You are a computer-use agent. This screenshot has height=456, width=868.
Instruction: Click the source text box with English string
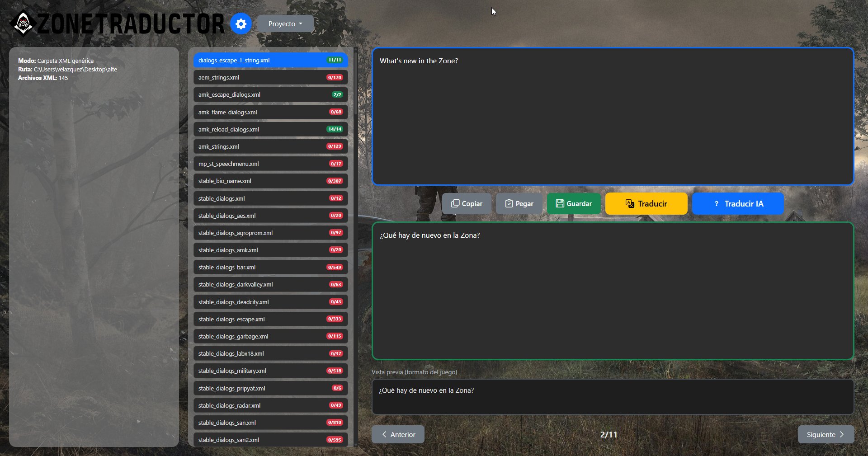click(x=613, y=117)
